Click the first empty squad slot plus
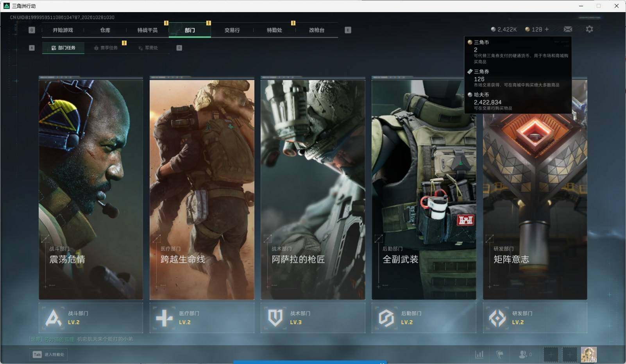 point(551,355)
